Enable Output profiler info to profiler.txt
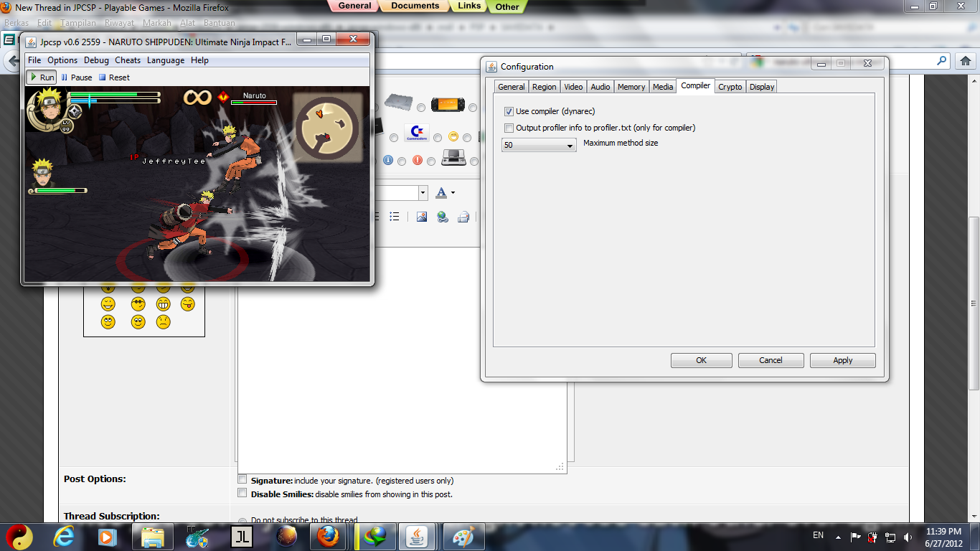The width and height of the screenshot is (980, 551). coord(509,128)
